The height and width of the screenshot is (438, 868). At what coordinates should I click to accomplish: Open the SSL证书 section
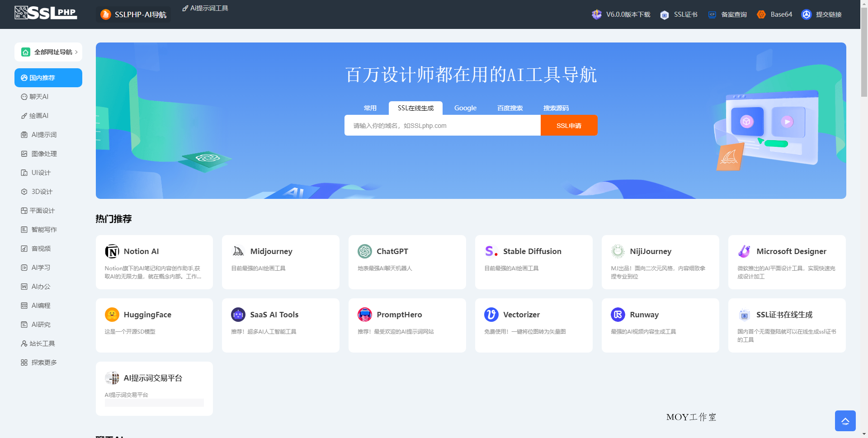coord(679,14)
